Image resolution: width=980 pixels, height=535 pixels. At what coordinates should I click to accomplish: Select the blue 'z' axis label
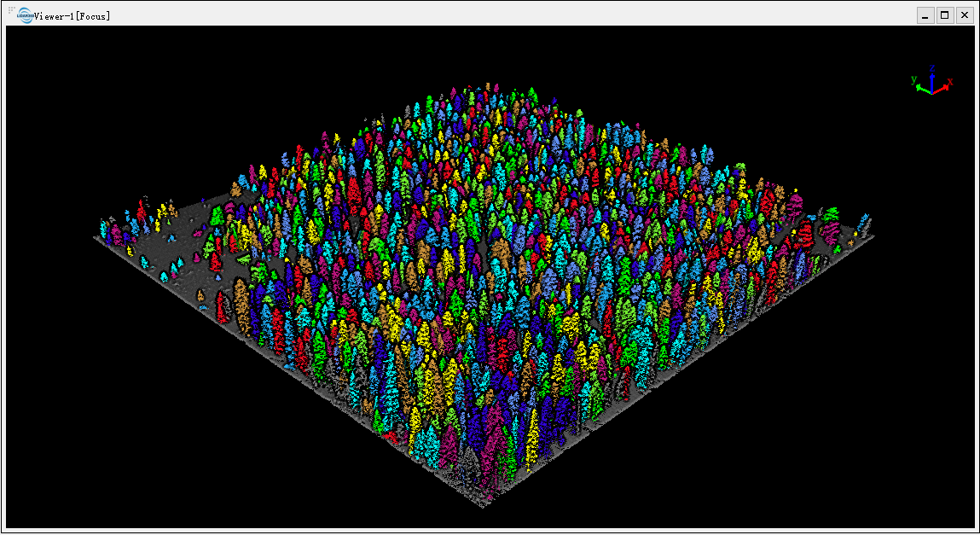[932, 67]
